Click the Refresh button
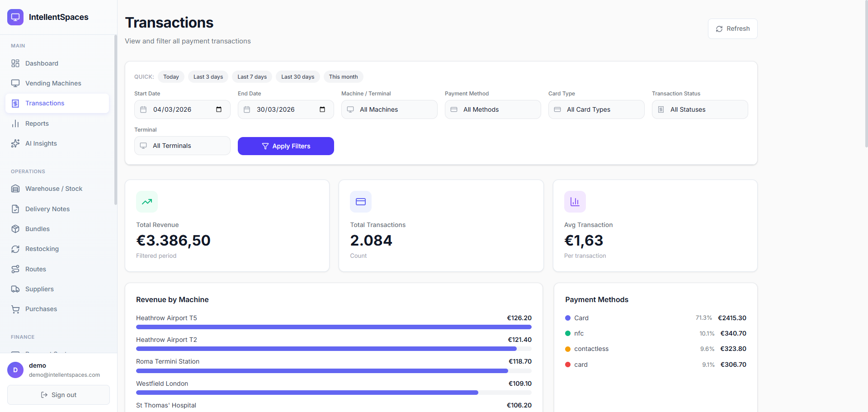This screenshot has width=868, height=412. pos(732,28)
